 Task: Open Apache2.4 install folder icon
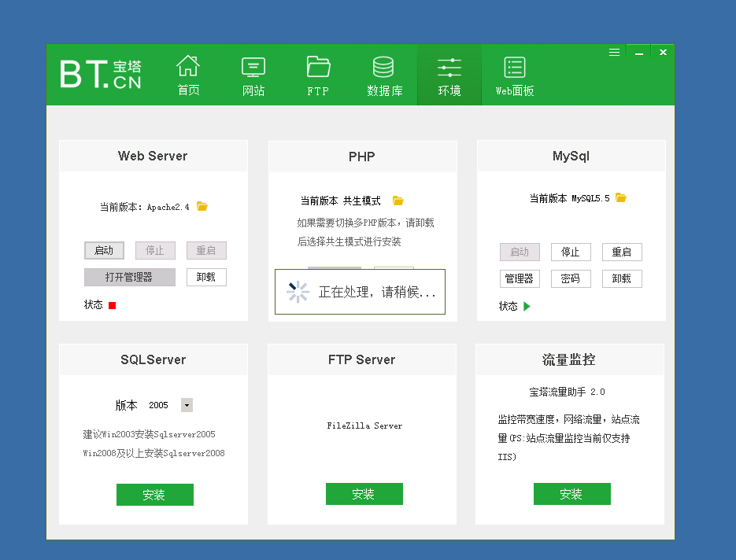pos(202,206)
